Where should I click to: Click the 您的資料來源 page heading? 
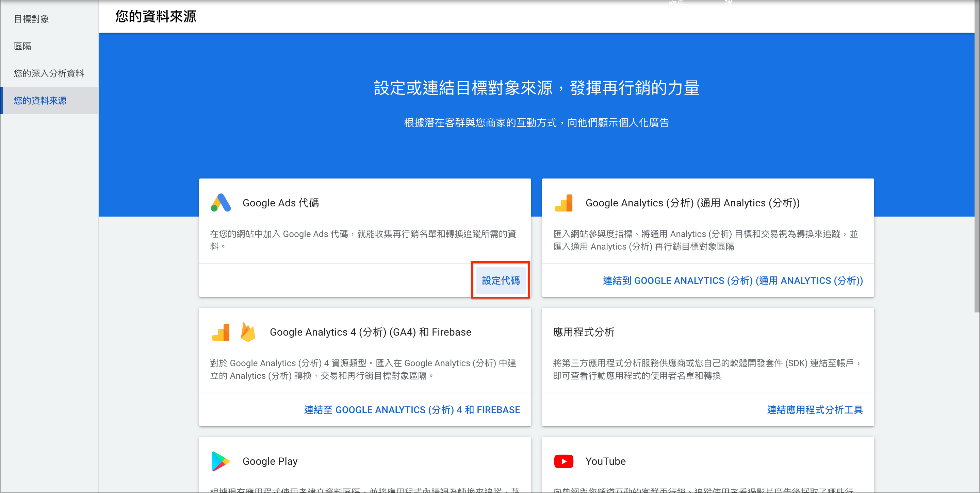[x=156, y=16]
